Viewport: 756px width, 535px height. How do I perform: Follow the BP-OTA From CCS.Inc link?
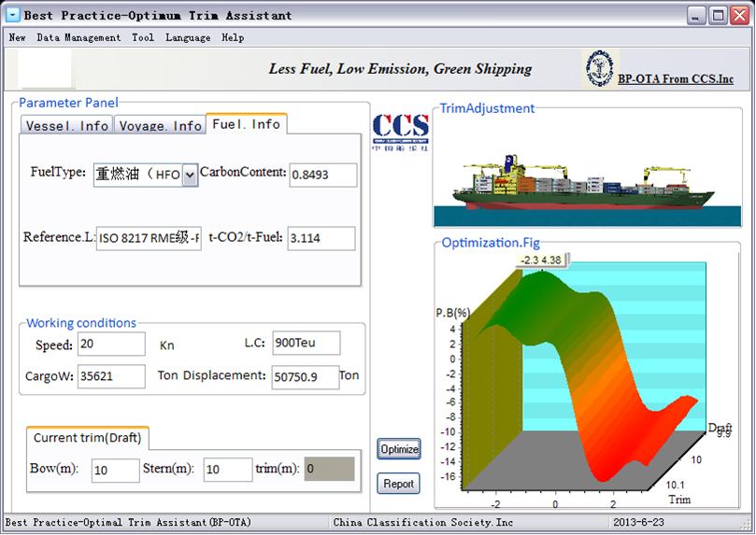click(x=676, y=78)
